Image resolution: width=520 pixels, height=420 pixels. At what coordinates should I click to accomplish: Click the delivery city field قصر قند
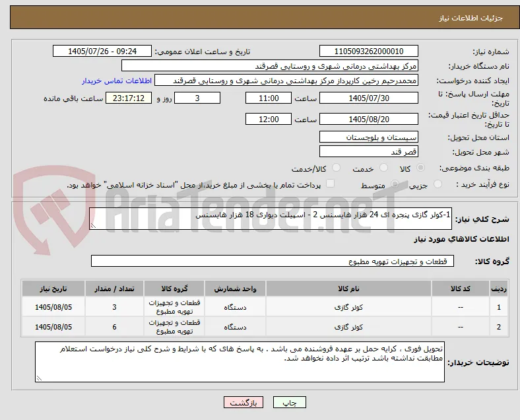pyautogui.click(x=368, y=152)
